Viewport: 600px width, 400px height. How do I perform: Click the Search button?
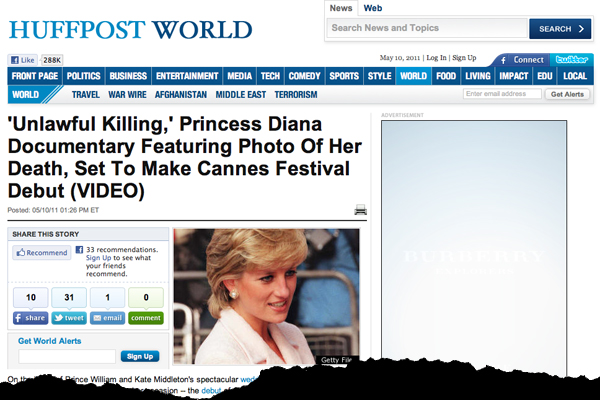point(560,29)
